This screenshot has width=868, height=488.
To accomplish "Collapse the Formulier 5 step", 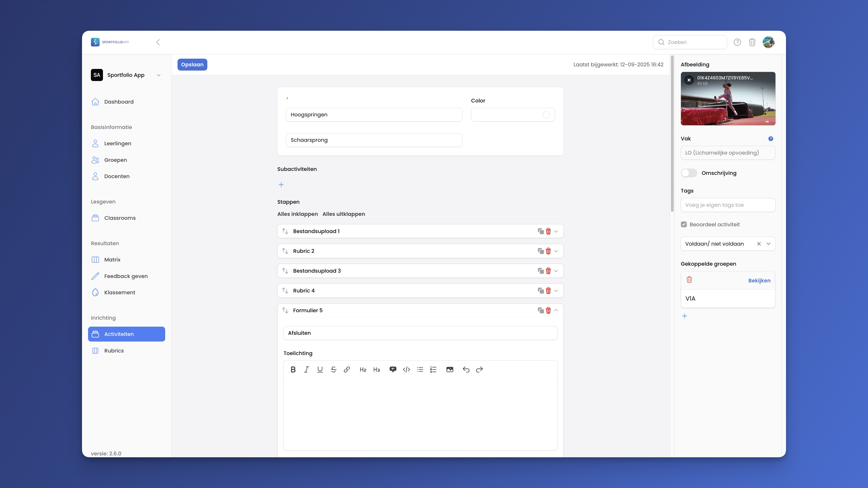I will point(556,310).
